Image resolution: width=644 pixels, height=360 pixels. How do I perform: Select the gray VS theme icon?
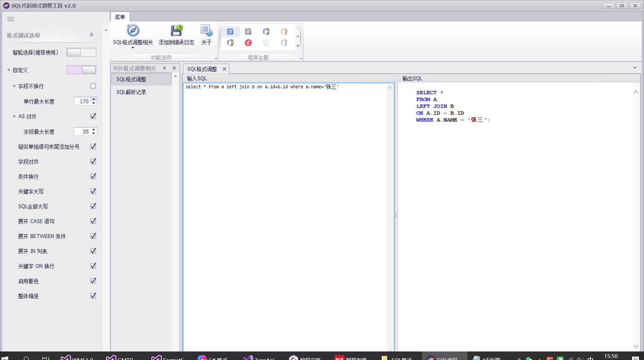248,31
